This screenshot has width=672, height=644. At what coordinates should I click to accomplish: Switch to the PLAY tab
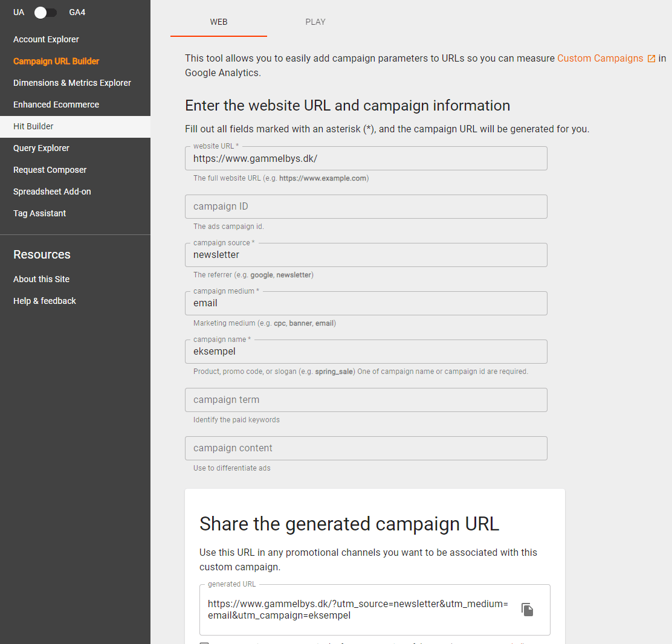pos(315,22)
